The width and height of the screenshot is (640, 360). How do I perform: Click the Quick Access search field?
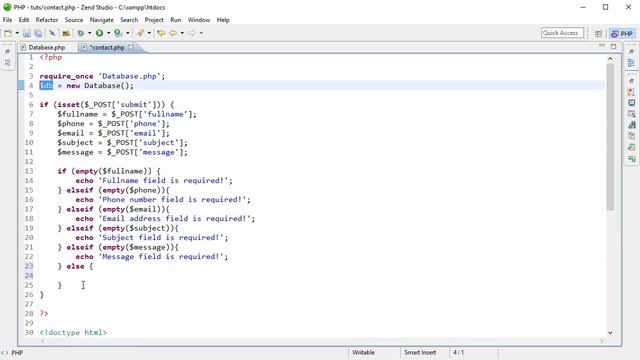(562, 33)
